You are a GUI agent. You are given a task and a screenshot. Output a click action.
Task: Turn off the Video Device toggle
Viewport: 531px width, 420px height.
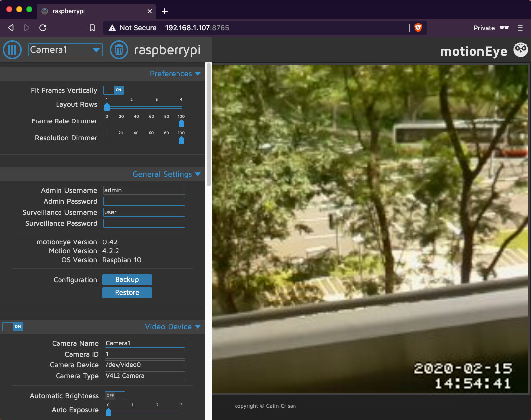[12, 326]
